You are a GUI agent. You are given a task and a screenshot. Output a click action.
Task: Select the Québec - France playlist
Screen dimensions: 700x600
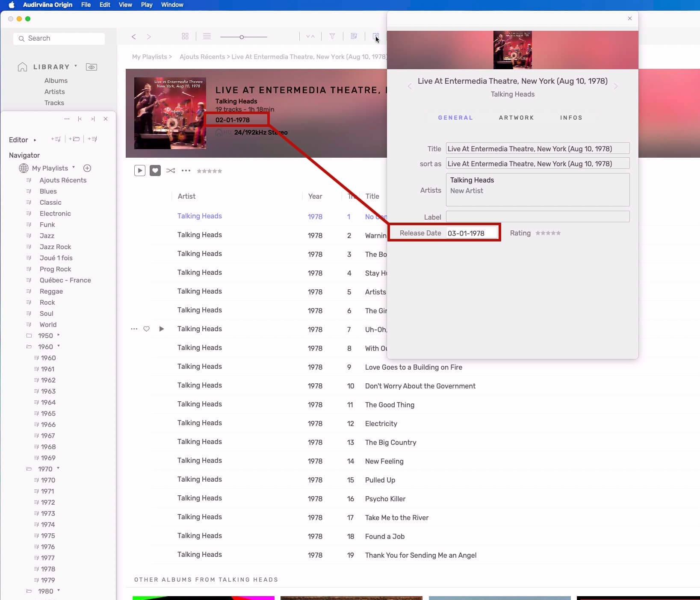(x=65, y=280)
